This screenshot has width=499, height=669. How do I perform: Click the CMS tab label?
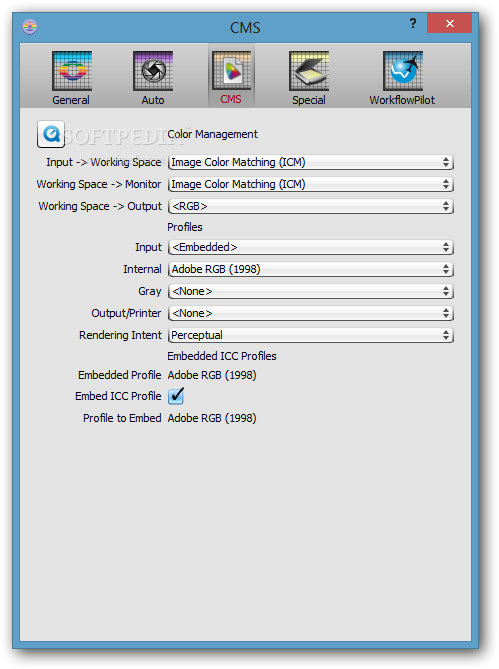231,99
